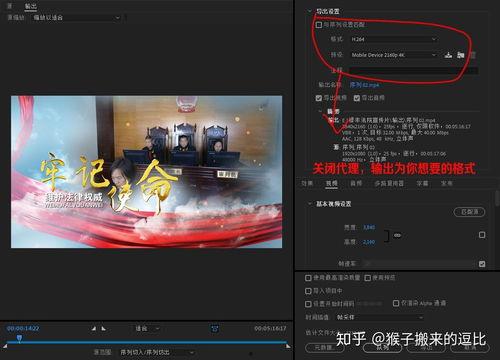Click the output name 序列 02.mp4 link
Viewport: 500px width, 360px height.
(364, 85)
